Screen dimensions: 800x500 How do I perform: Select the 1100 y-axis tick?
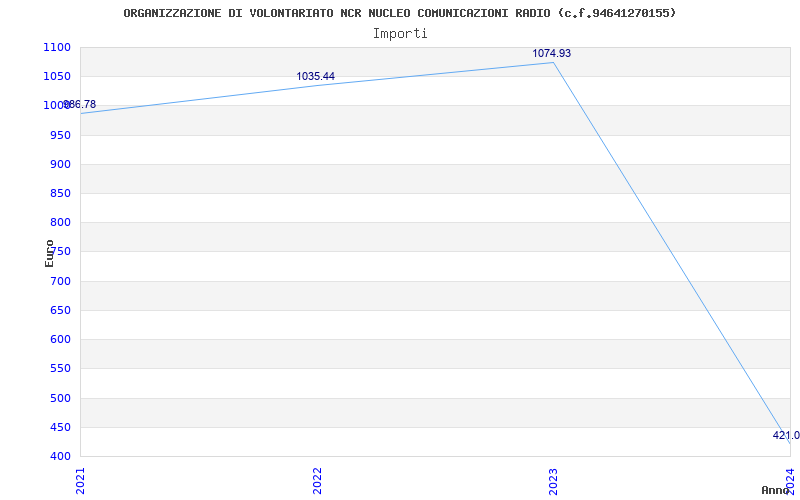pos(57,47)
